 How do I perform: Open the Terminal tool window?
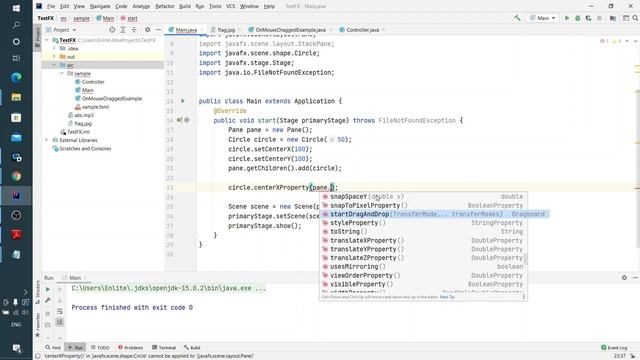tap(164, 348)
